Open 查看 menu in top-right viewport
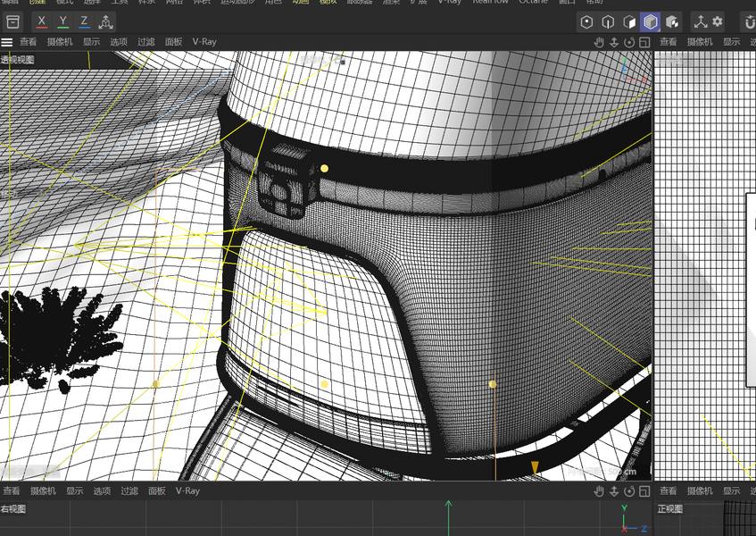756x536 pixels. (669, 42)
